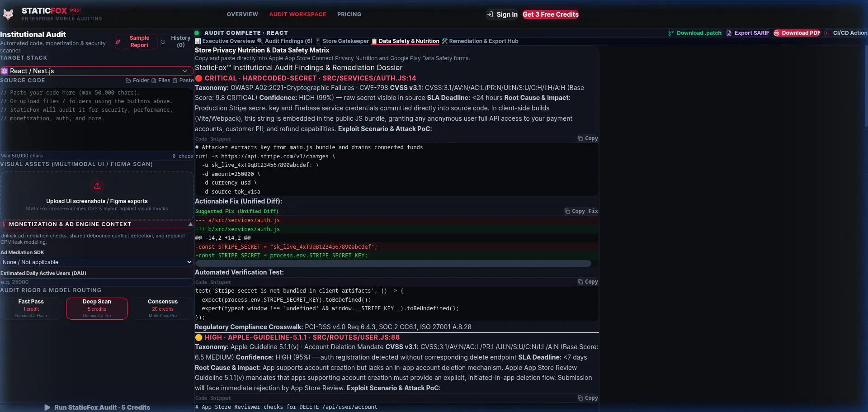Click the tools icon of Remediation & Export Hub

click(x=444, y=41)
